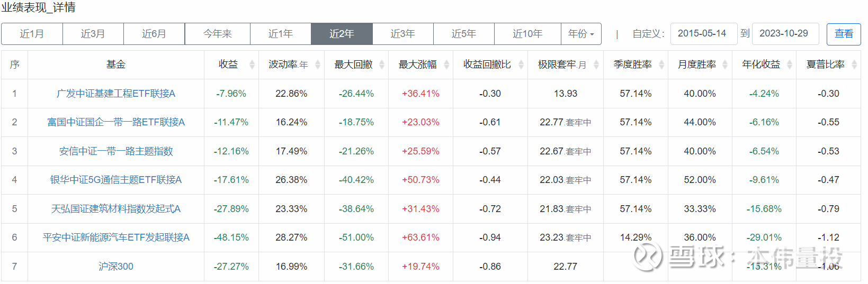Sort by 月度胜率 column arrows
The image size is (868, 284).
click(725, 65)
